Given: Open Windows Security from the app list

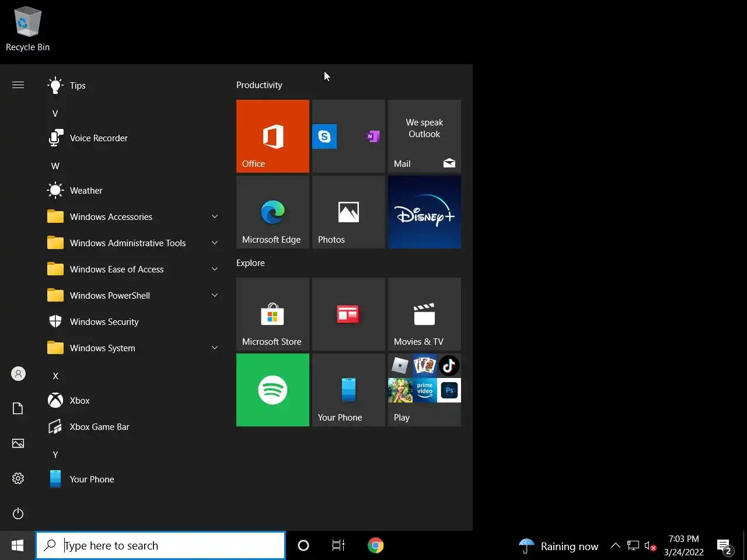Looking at the screenshot, I should (x=134, y=322).
